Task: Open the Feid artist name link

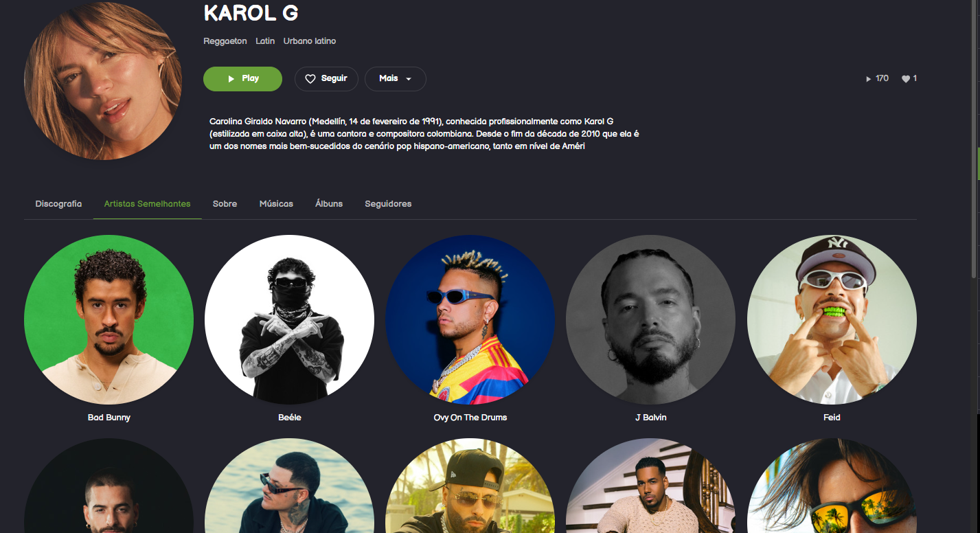Action: tap(832, 418)
